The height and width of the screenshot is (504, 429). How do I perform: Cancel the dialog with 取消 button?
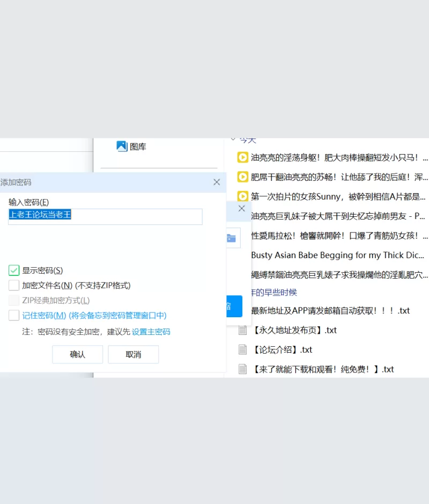coord(134,354)
